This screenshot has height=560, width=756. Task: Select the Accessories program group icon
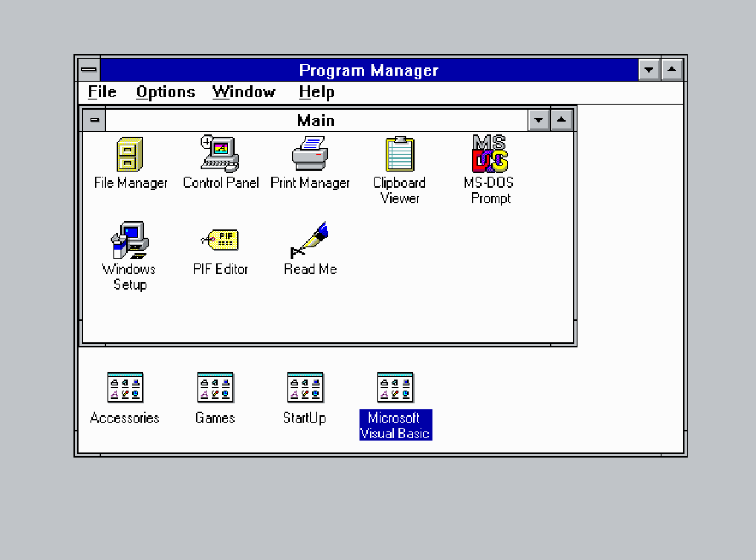(x=126, y=387)
